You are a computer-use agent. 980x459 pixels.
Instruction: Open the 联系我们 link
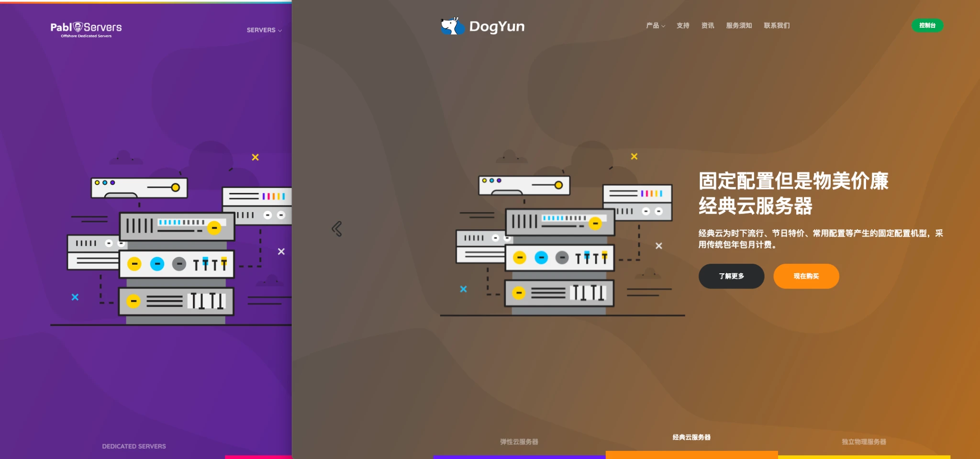(777, 26)
